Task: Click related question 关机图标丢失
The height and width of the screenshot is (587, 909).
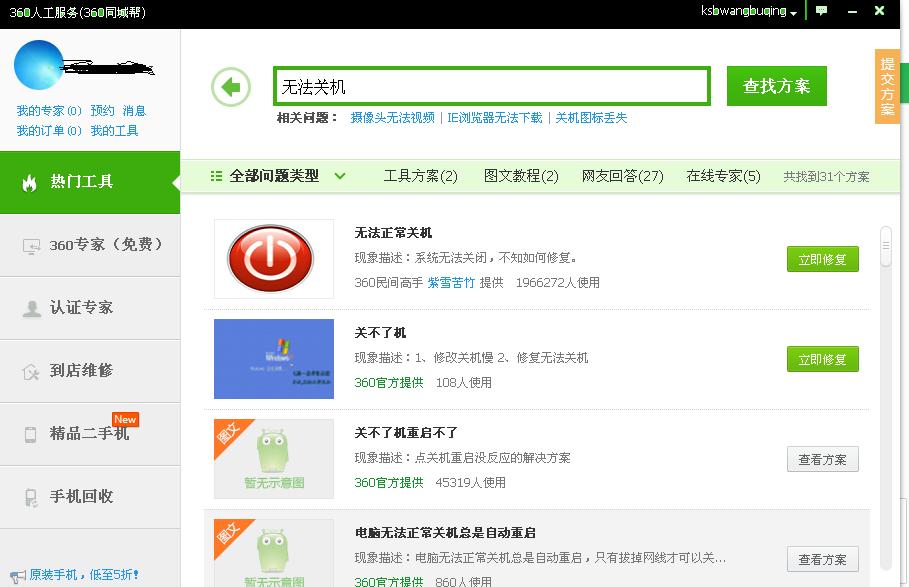Action: tap(591, 118)
